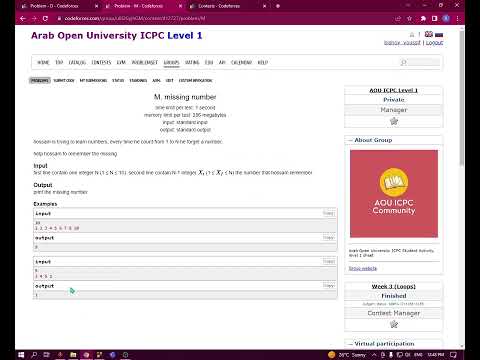Copy the first example output
480x360 pixels.
(x=328, y=237)
